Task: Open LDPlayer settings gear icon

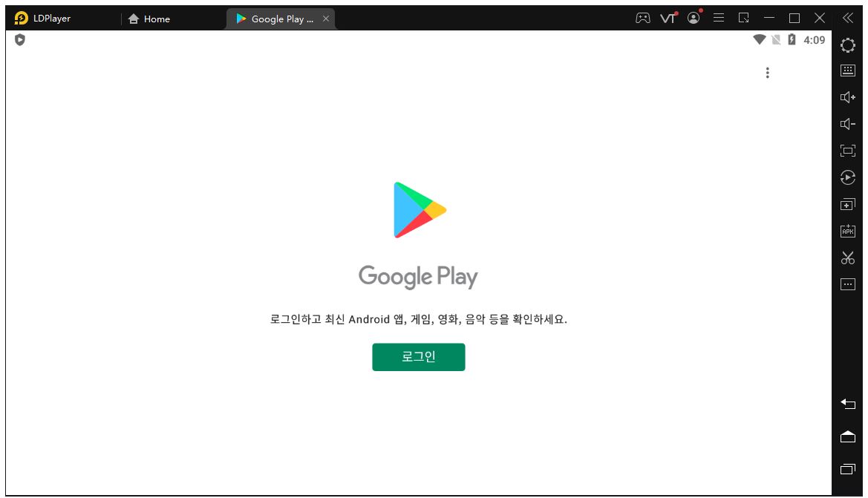Action: (x=847, y=45)
